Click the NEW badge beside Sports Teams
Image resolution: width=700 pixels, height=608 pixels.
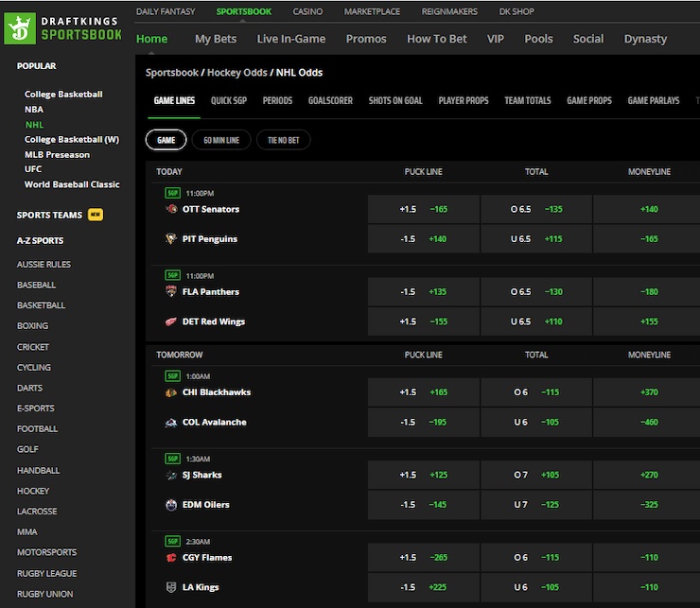(96, 215)
